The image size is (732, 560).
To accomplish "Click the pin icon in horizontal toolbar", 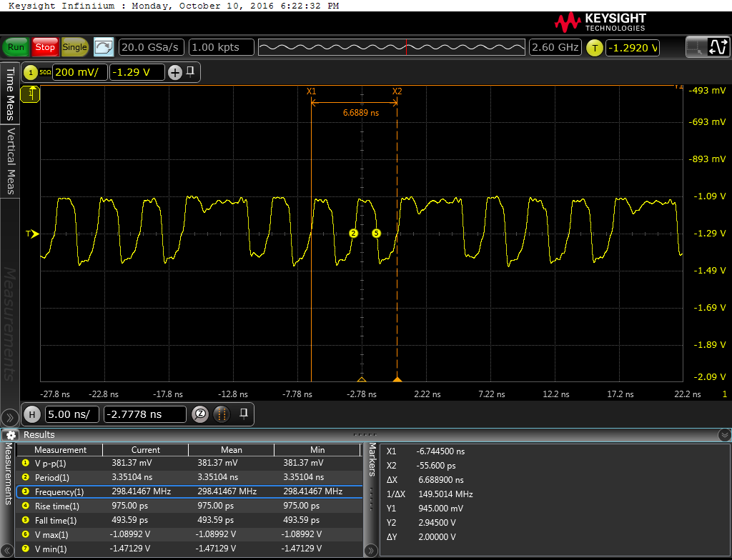I will click(x=243, y=413).
